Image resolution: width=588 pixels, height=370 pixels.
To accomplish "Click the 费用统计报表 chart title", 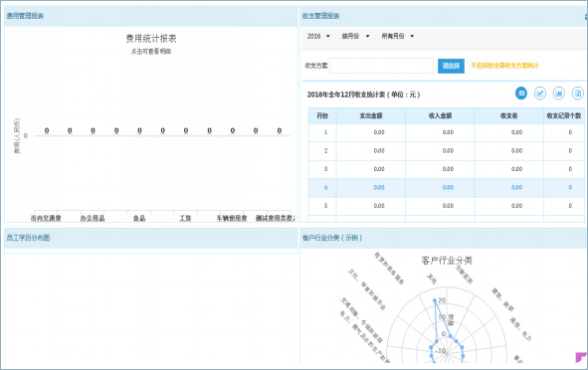I will [151, 38].
